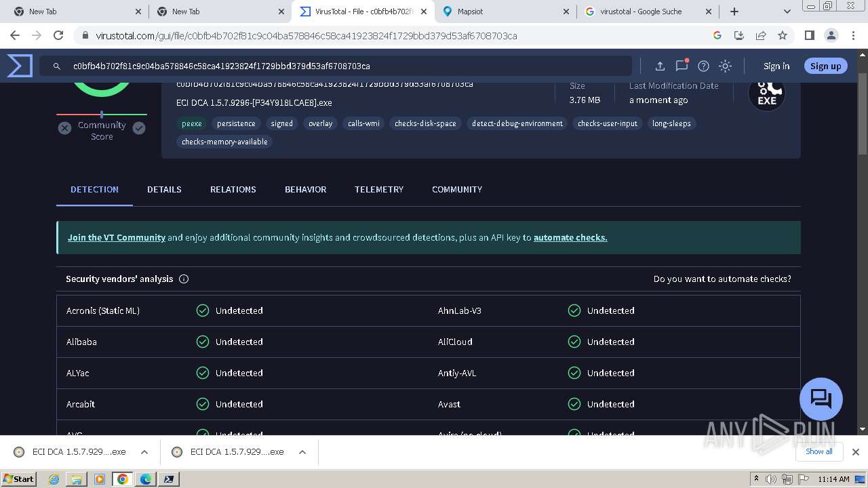
Task: Switch to the BEHAVIOR tab
Action: pyautogui.click(x=305, y=189)
